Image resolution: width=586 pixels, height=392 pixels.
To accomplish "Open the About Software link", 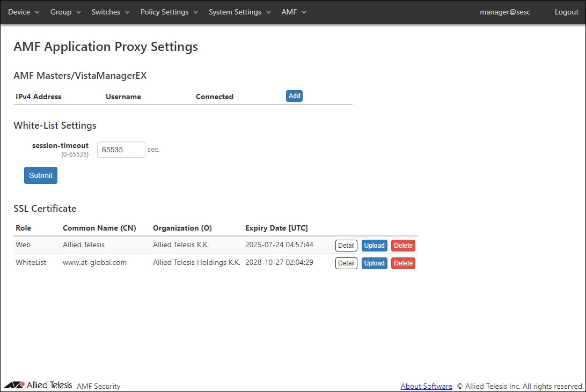I will (426, 386).
